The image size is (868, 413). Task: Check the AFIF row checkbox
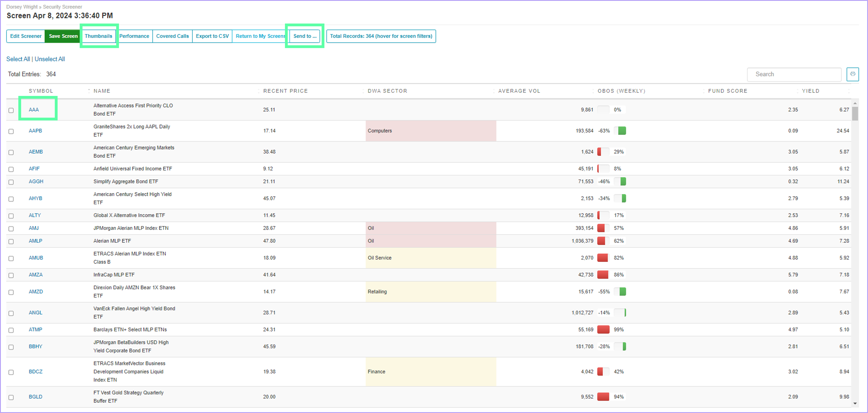(x=11, y=169)
